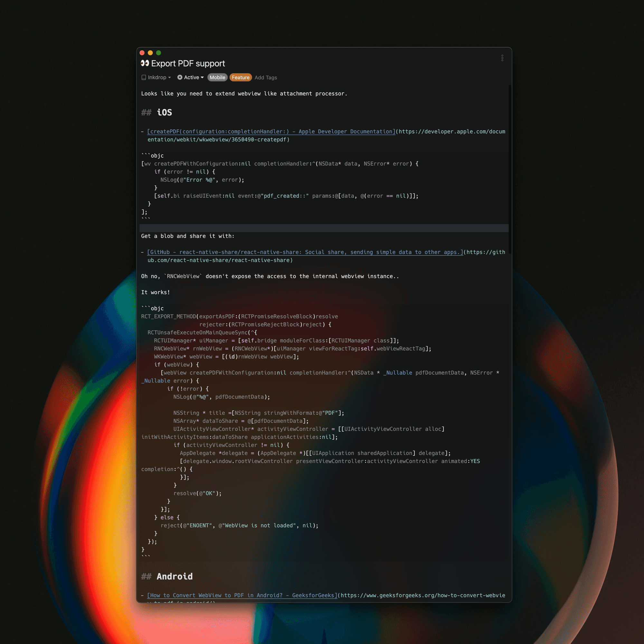Maximize the window with green button
Image resolution: width=644 pixels, height=644 pixels.
(159, 53)
